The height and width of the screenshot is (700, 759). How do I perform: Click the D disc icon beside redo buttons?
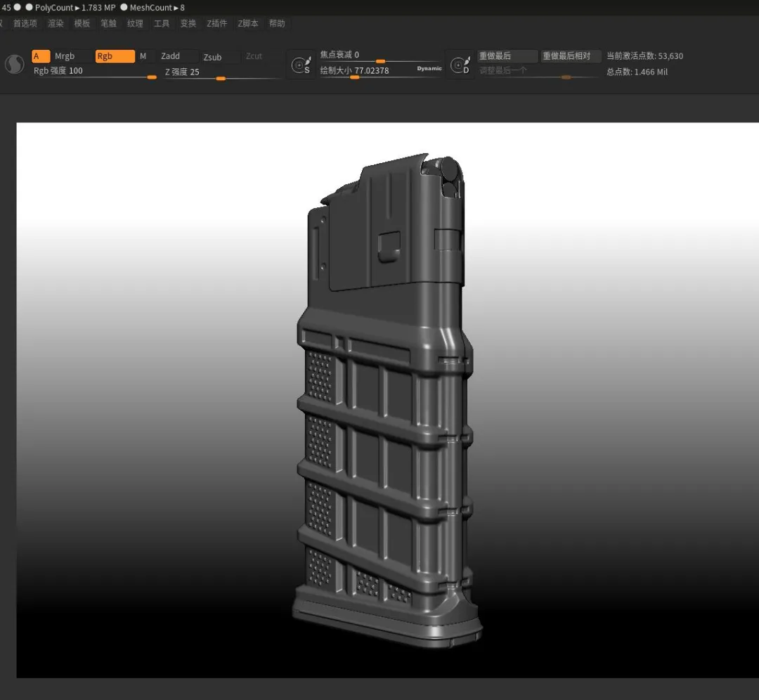point(461,65)
